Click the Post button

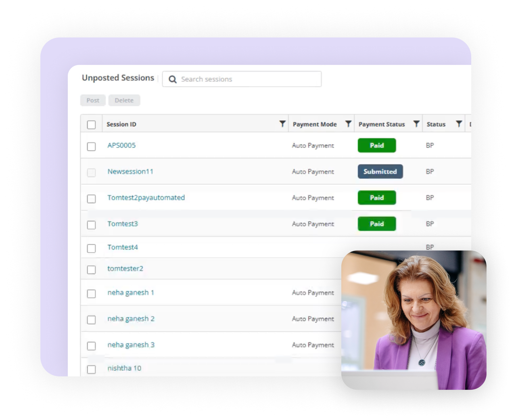pos(93,100)
